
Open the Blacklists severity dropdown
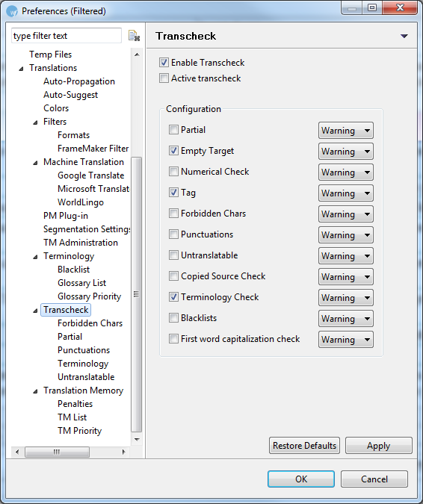click(346, 319)
